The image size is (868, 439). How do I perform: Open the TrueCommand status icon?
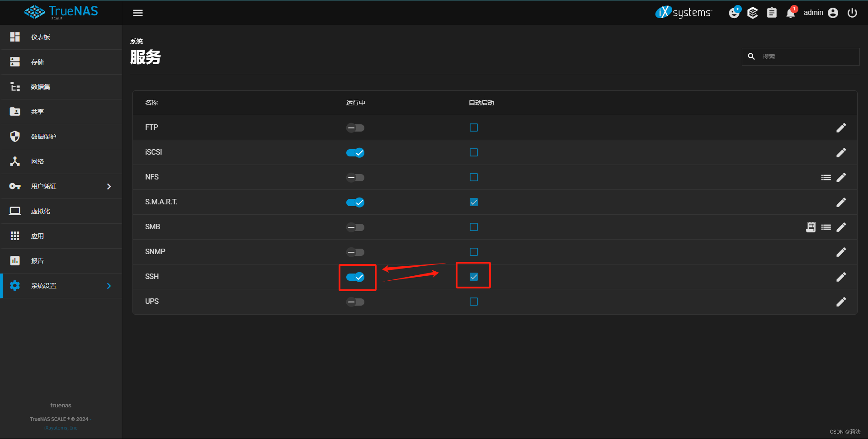pyautogui.click(x=734, y=13)
